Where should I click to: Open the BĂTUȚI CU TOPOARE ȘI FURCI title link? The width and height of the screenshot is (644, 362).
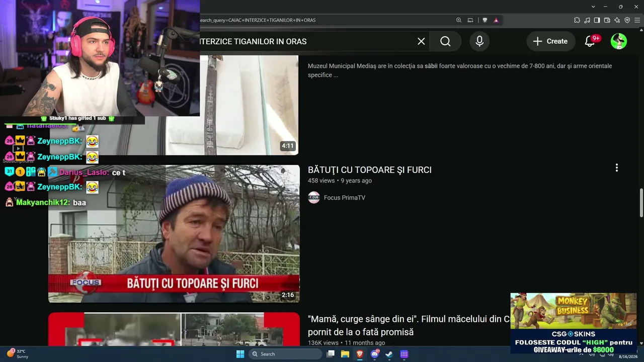click(x=370, y=170)
